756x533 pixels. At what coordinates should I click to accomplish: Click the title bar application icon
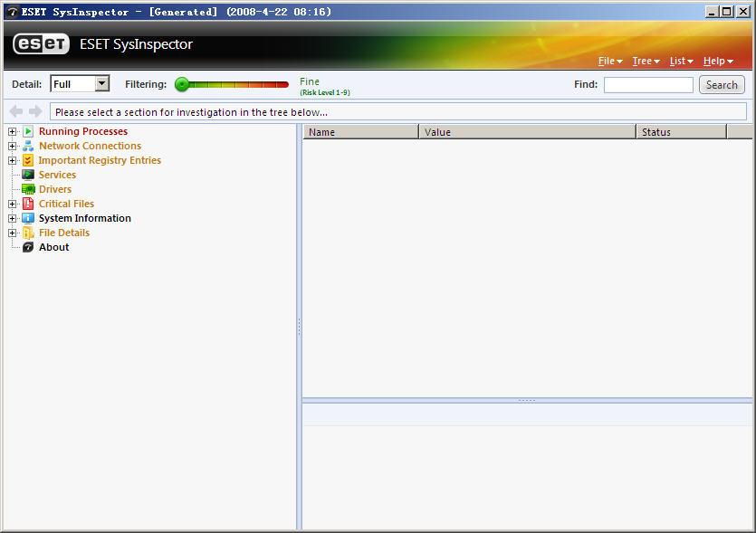point(13,12)
